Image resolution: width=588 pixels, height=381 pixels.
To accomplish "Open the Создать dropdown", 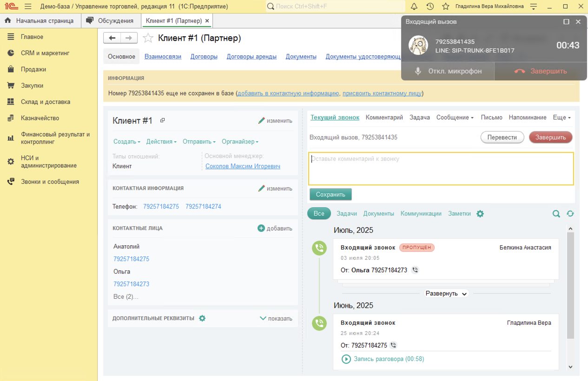I will (126, 142).
